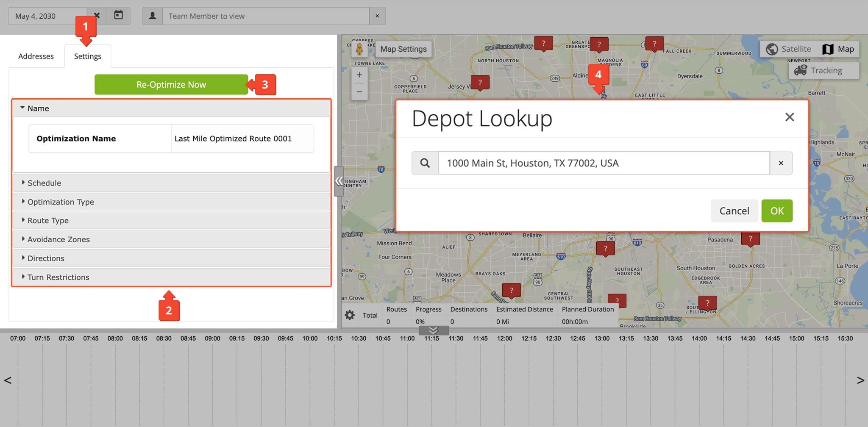Switch to Satellite view
Viewport: 868px width, 427px height.
[789, 49]
